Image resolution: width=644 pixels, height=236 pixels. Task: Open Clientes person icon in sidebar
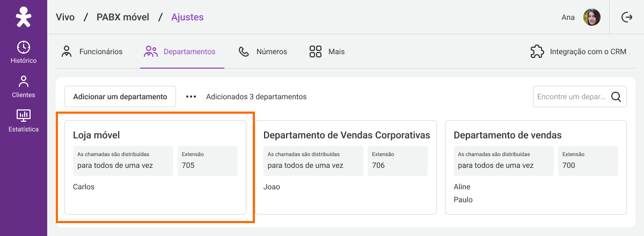[x=23, y=82]
